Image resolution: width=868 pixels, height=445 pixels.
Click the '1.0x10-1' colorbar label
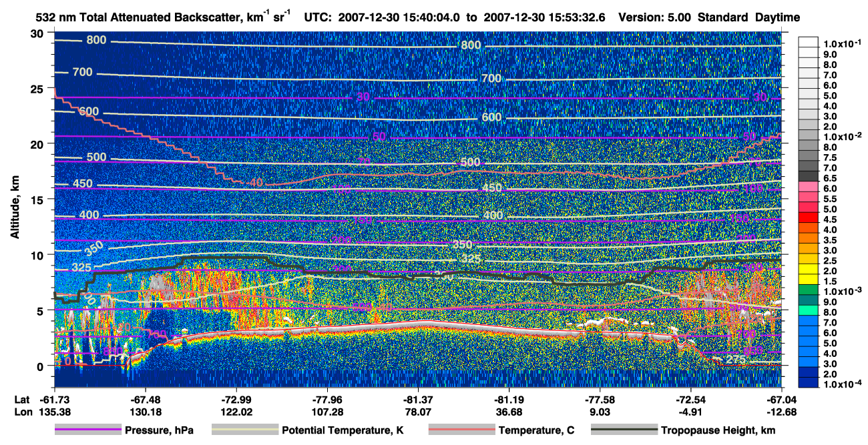point(843,43)
